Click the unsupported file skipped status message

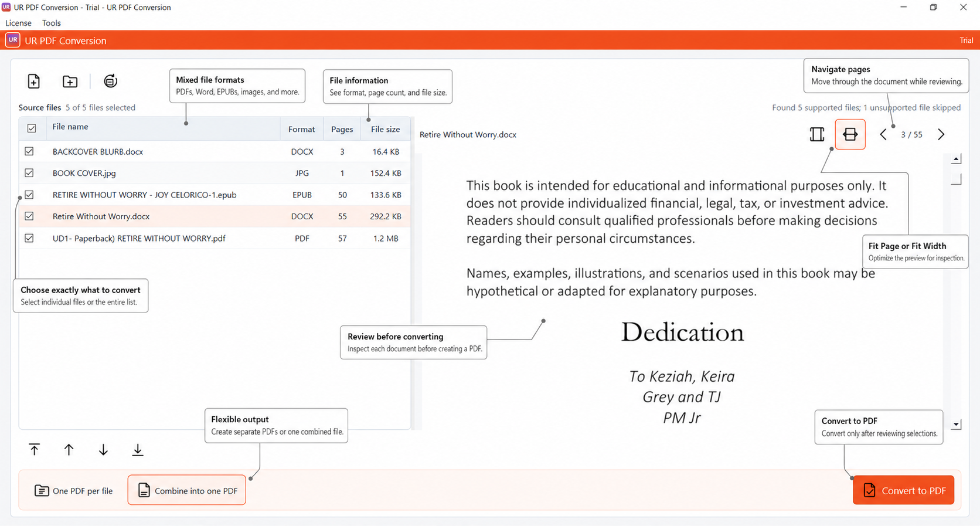pyautogui.click(x=866, y=107)
